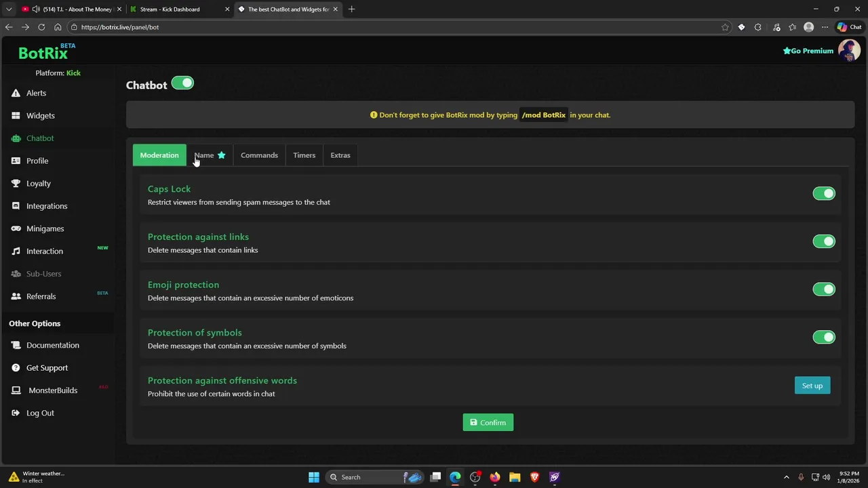The width and height of the screenshot is (868, 488).
Task: Mute the YouTube tab audio
Action: pyautogui.click(x=35, y=9)
